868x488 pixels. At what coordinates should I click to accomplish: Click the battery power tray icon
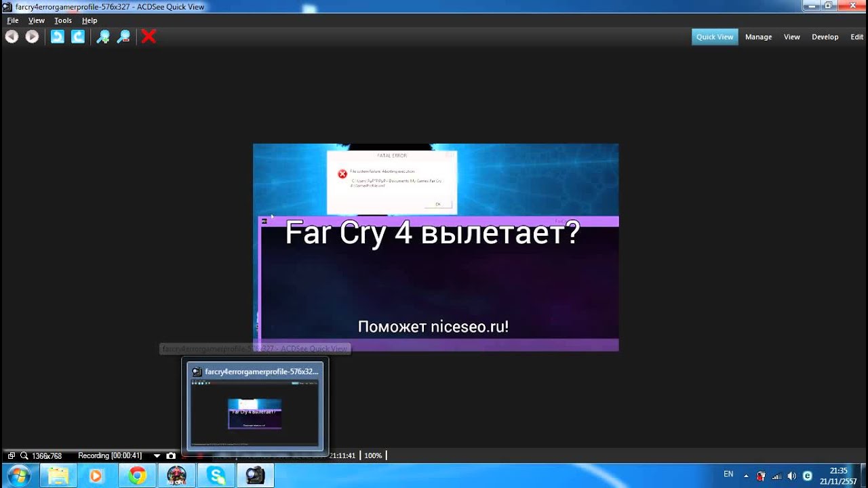coord(761,476)
